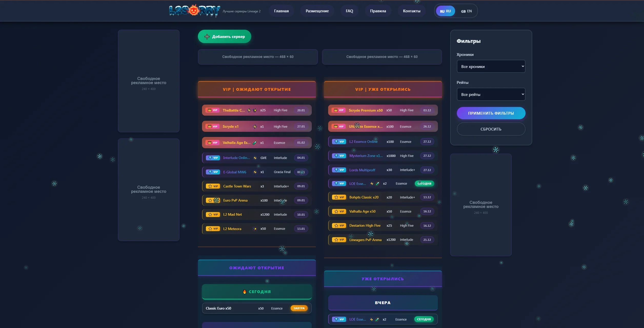Click the star VIP badge on Bohpts Classic x20

tap(339, 197)
